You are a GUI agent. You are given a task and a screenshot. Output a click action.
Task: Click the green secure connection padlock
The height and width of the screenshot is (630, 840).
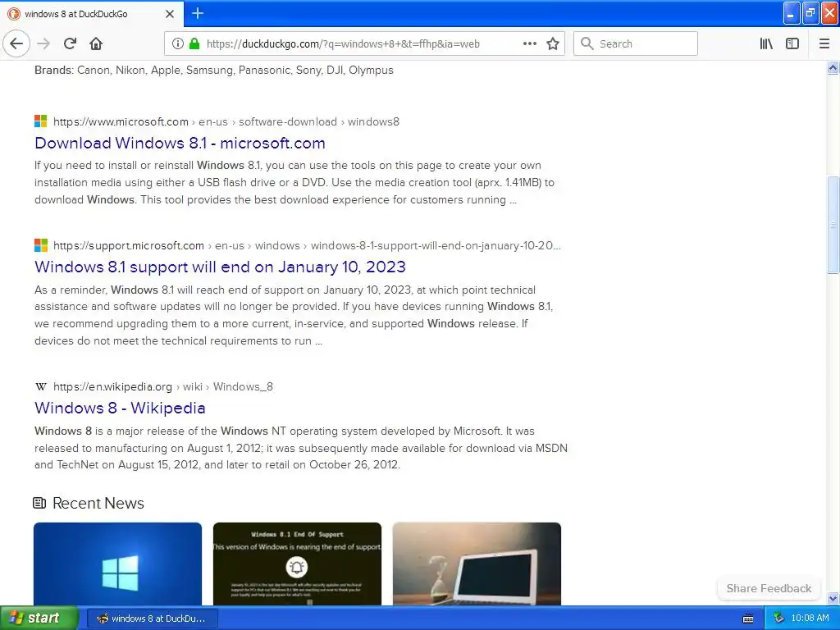(x=194, y=44)
